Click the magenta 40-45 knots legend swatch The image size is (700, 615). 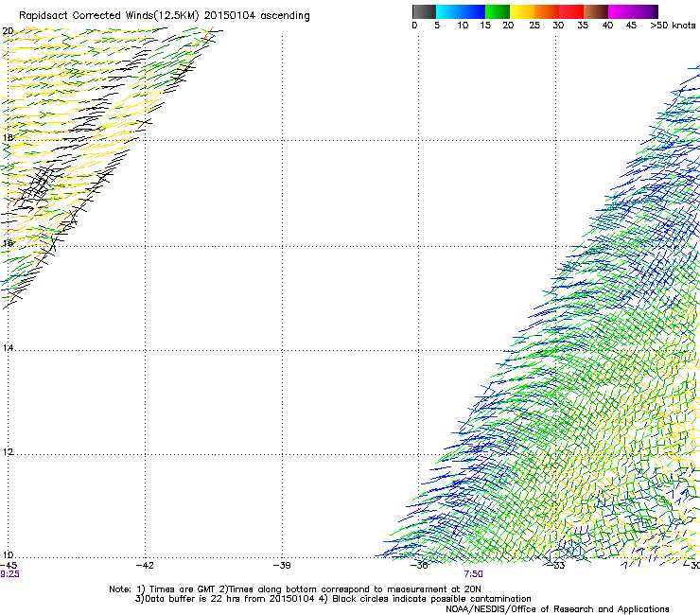point(621,11)
